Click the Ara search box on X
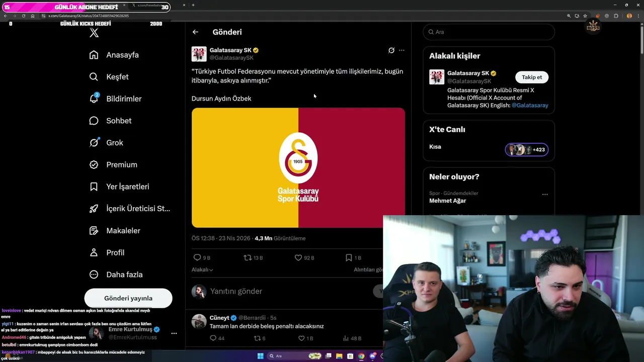Viewport: 644px width, 362px height. coord(489,32)
